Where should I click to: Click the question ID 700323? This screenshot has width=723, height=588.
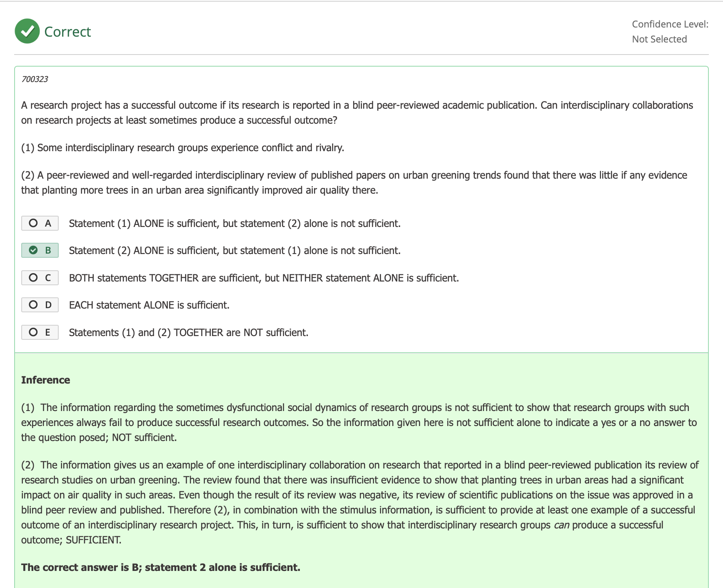[x=35, y=79]
